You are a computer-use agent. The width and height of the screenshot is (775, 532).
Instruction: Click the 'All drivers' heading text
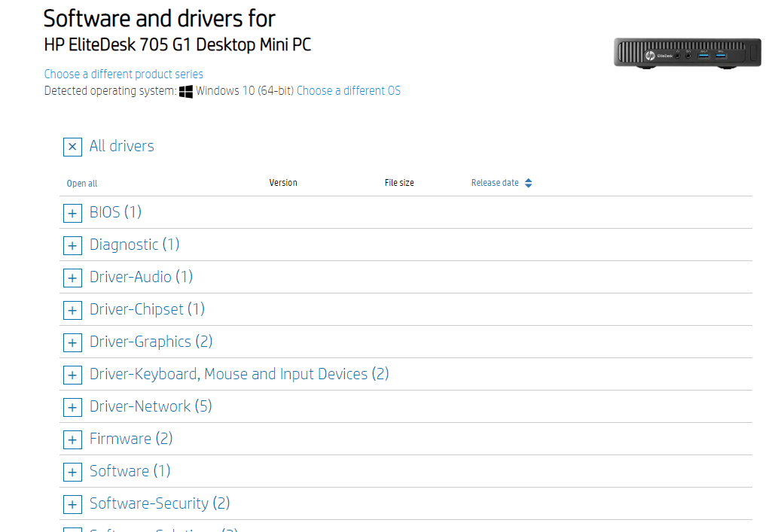click(x=121, y=146)
